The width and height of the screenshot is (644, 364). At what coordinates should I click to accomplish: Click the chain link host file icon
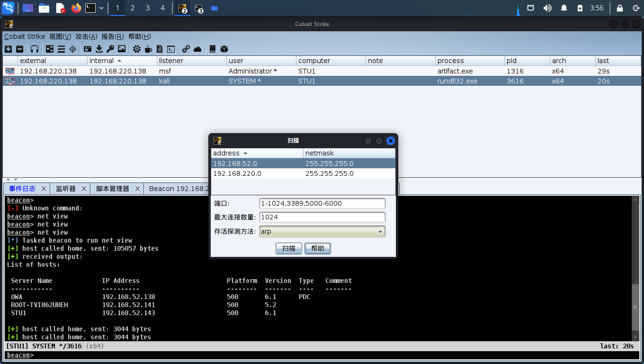[186, 49]
